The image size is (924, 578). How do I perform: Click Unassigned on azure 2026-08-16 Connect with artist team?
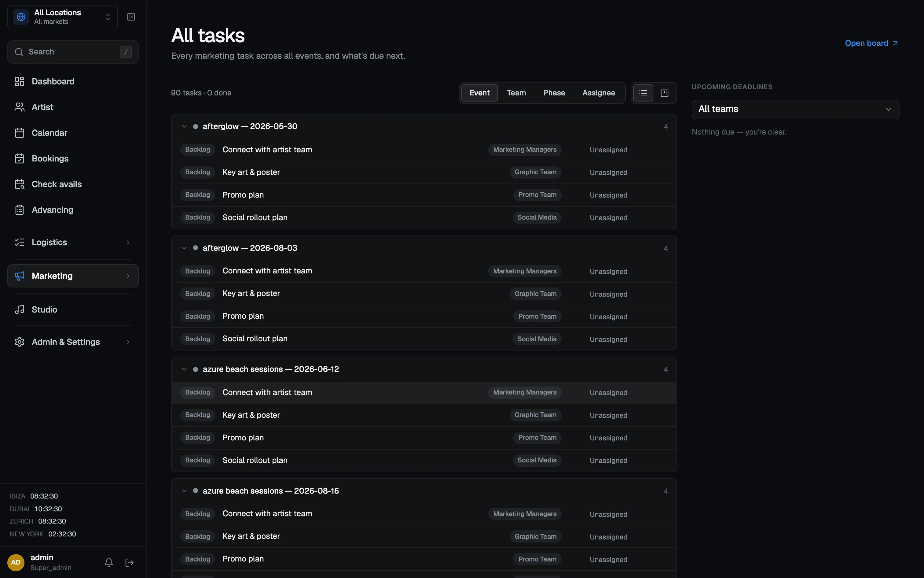pyautogui.click(x=608, y=514)
